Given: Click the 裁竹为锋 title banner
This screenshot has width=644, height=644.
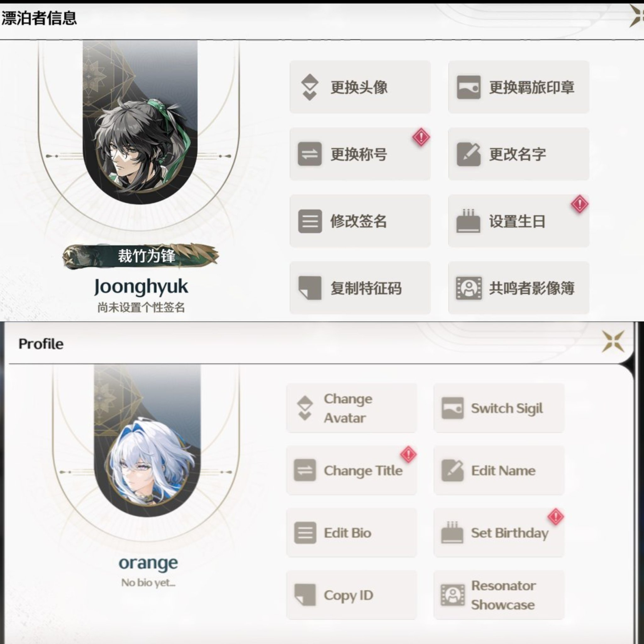Looking at the screenshot, I should point(140,256).
